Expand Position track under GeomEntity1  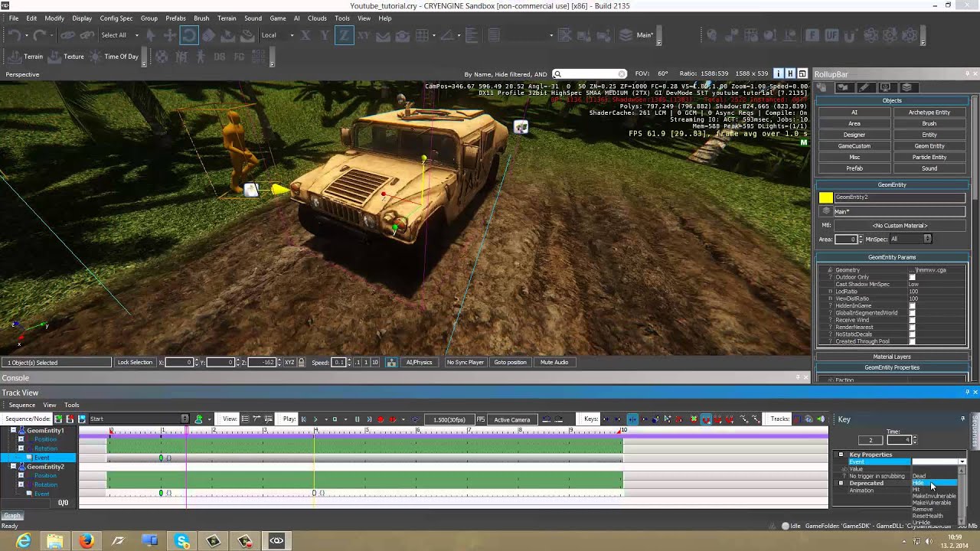point(21,439)
